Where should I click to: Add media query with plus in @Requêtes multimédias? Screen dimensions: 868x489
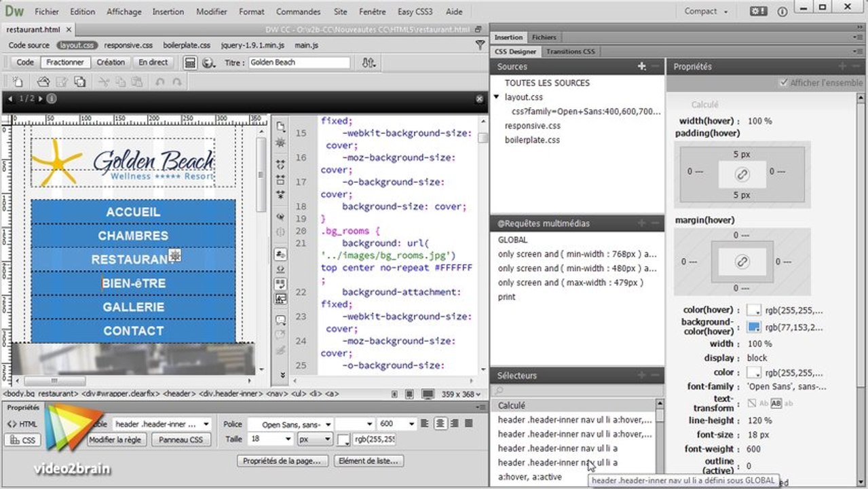tap(641, 223)
